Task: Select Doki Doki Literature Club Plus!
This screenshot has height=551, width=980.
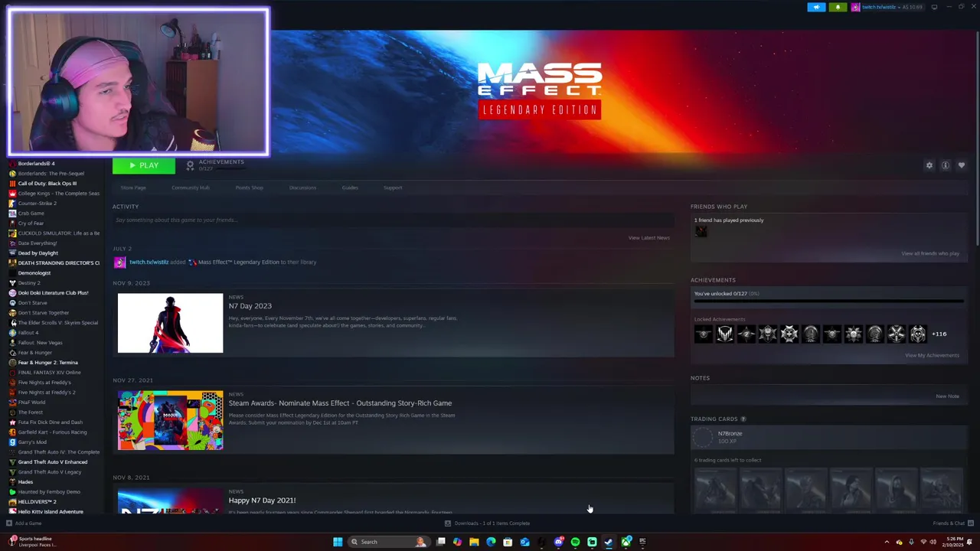Action: pyautogui.click(x=53, y=293)
